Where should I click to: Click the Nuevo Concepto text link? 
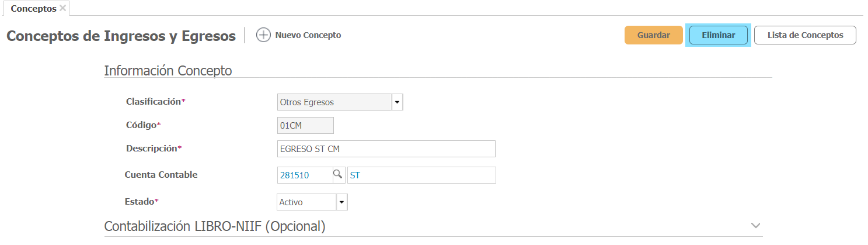click(308, 35)
